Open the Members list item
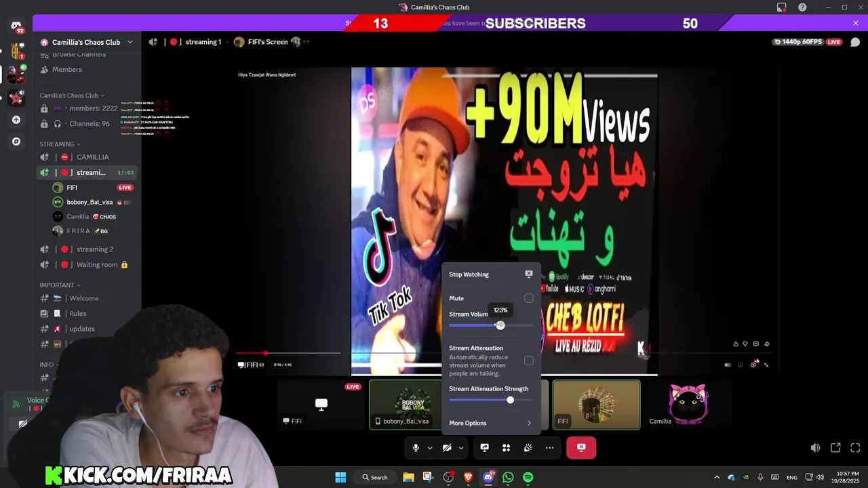 click(x=88, y=69)
